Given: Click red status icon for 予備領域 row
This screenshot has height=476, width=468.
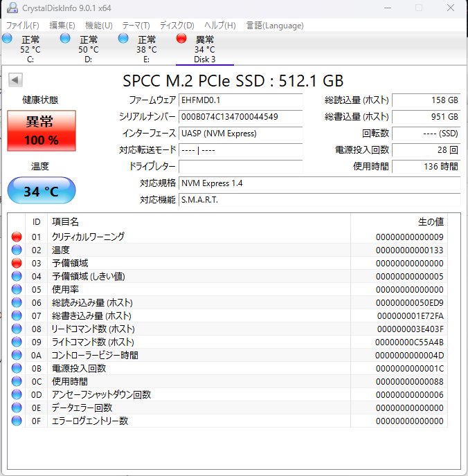Looking at the screenshot, I should 17,263.
